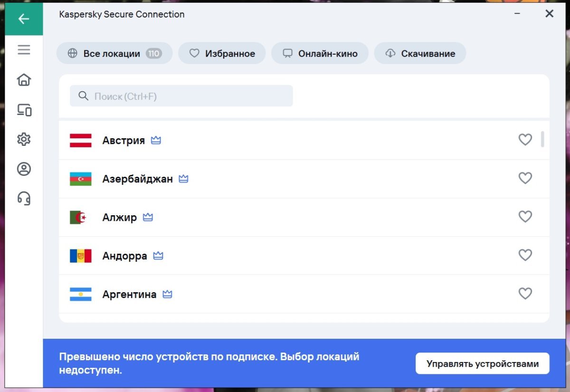This screenshot has height=392, width=570.
Task: Toggle the heart beside Андорра
Action: 525,255
